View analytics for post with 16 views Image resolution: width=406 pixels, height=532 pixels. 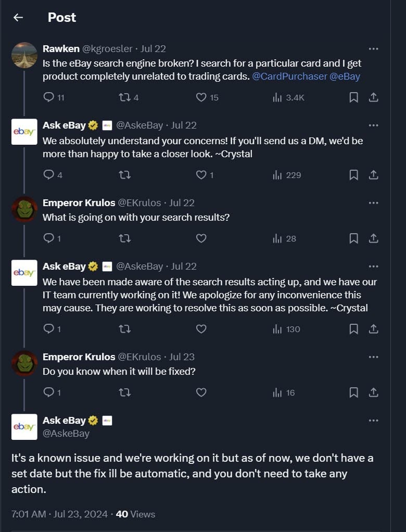284,392
